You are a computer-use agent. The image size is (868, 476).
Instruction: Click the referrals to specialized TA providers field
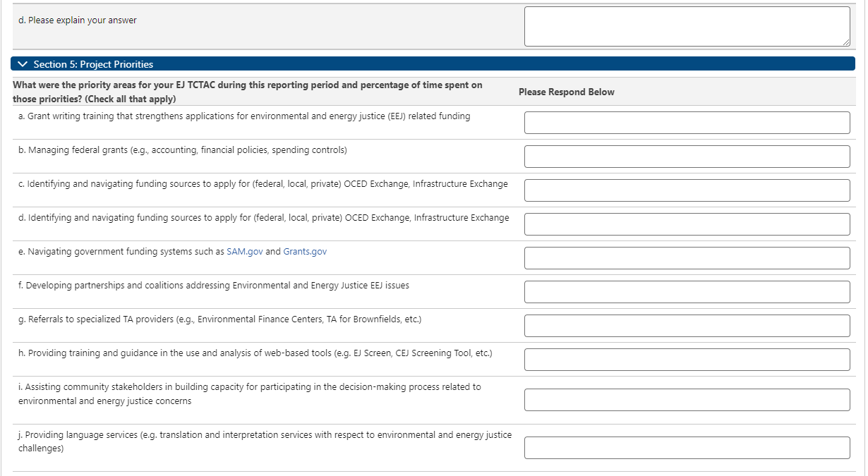687,326
